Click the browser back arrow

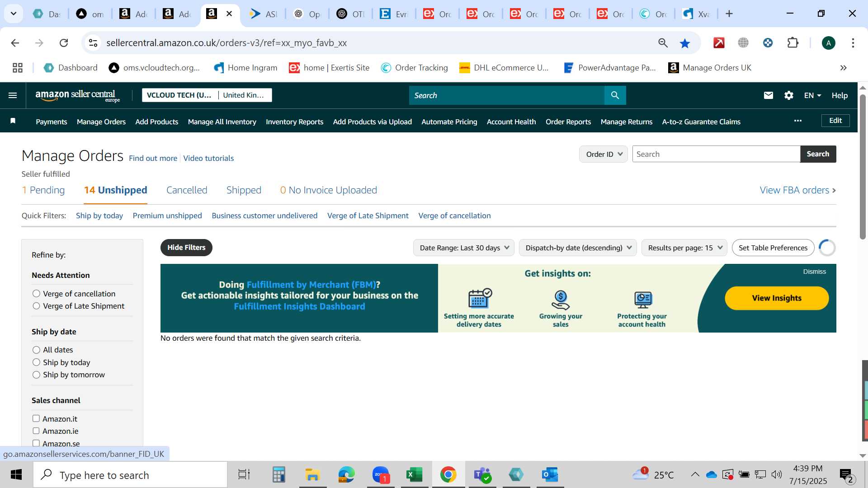point(15,43)
